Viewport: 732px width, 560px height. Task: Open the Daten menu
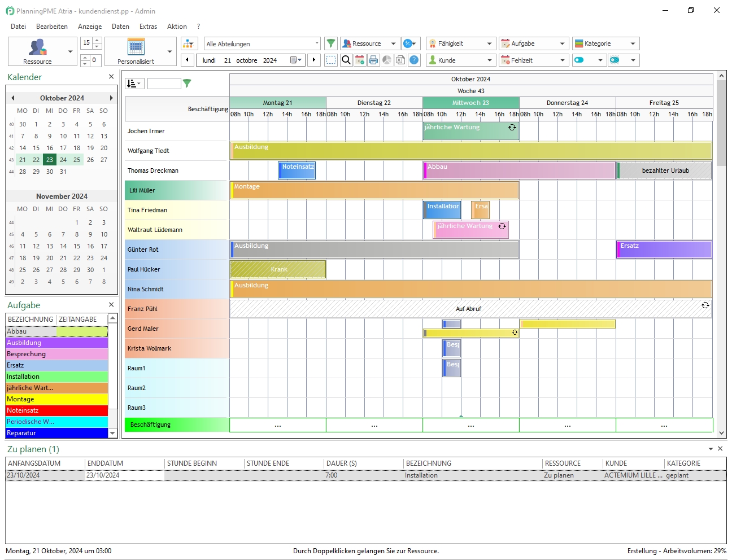point(120,27)
